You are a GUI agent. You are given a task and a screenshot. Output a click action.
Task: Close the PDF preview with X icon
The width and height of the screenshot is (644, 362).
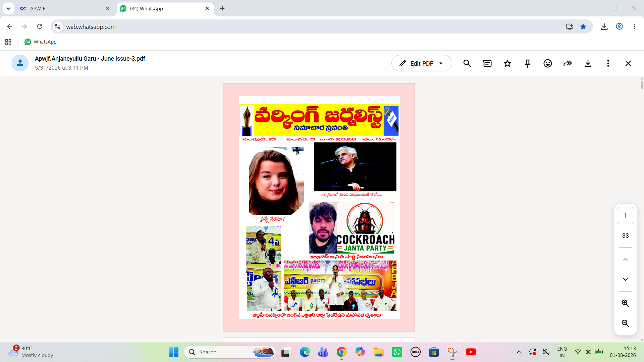click(628, 63)
